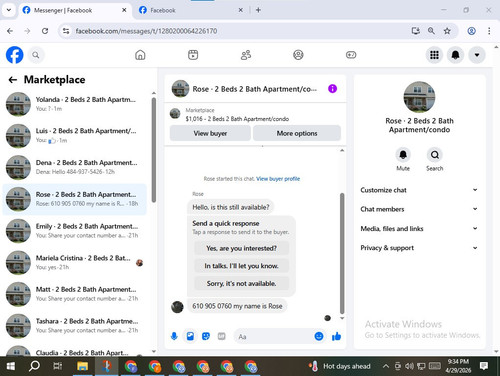Open the Chrome three-dot menu
The image size is (500, 376).
point(489,31)
